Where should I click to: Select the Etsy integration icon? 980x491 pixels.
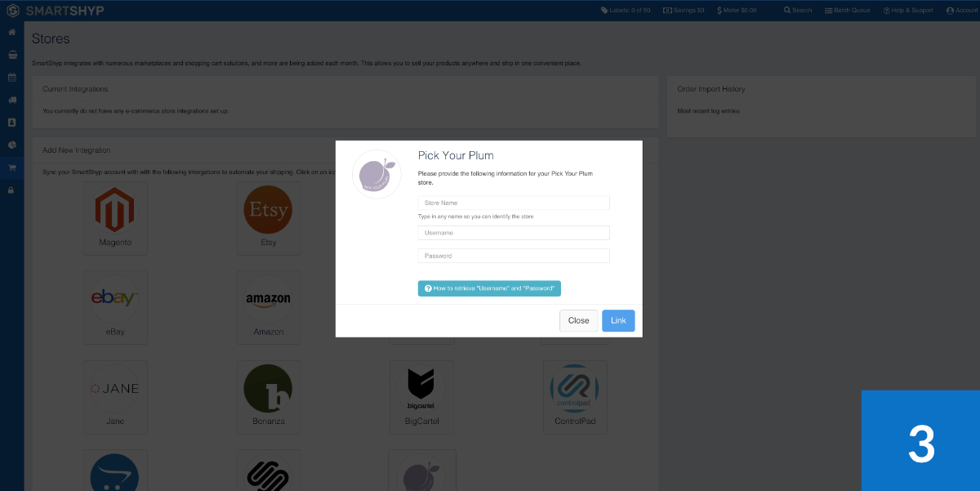269,217
